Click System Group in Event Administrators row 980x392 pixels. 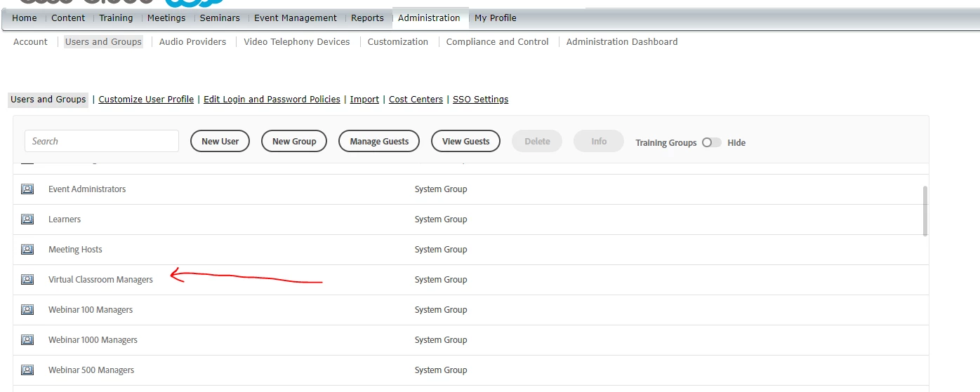[441, 189]
